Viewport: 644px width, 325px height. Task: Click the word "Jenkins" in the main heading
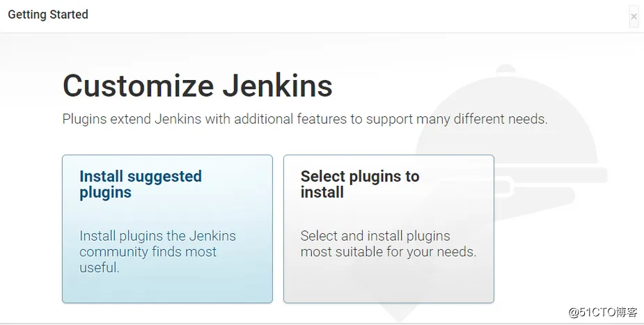[x=277, y=86]
